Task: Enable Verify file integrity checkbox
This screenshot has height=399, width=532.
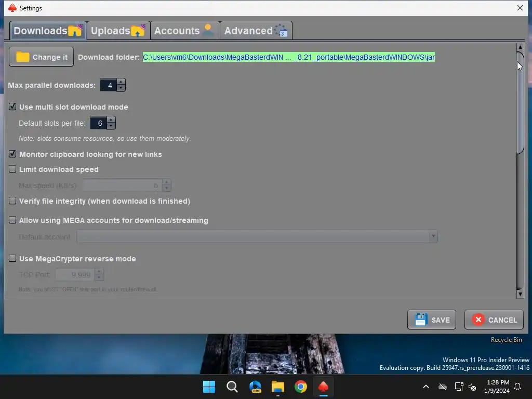Action: point(12,201)
